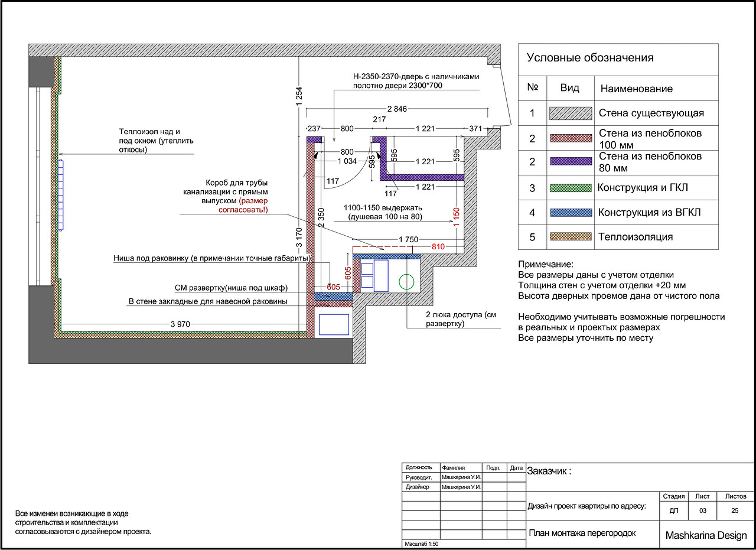Click the '3 970' room width dimension
Screen dimensions: 756x550
click(x=181, y=324)
